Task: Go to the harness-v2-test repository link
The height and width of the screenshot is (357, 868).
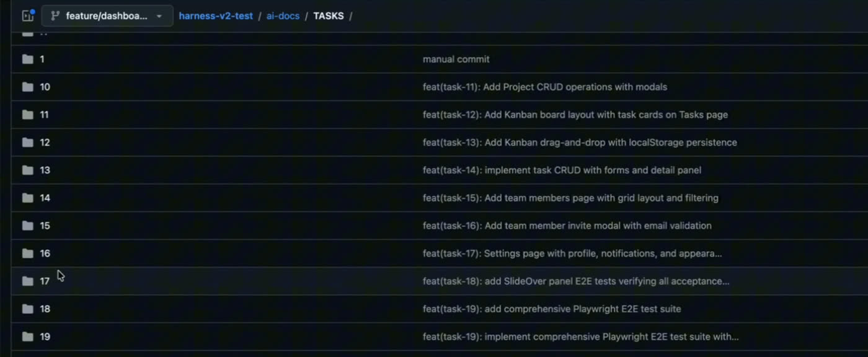Action: [x=216, y=15]
